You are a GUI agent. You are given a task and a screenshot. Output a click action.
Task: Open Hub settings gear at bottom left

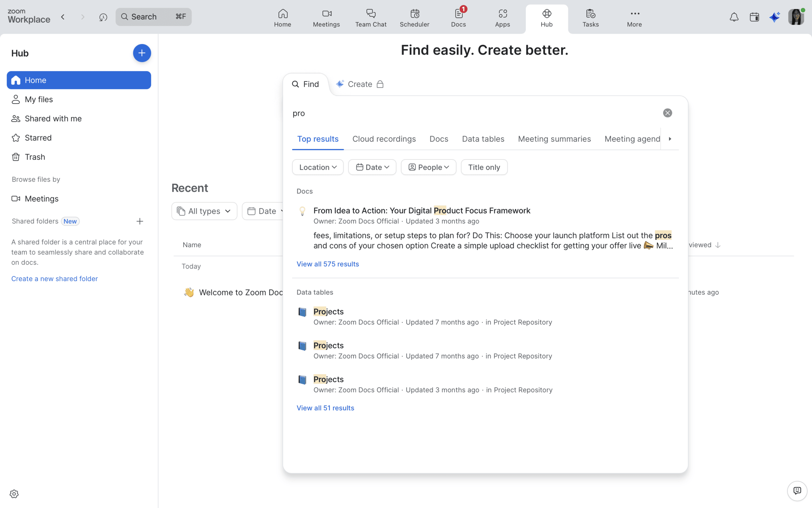click(x=14, y=494)
